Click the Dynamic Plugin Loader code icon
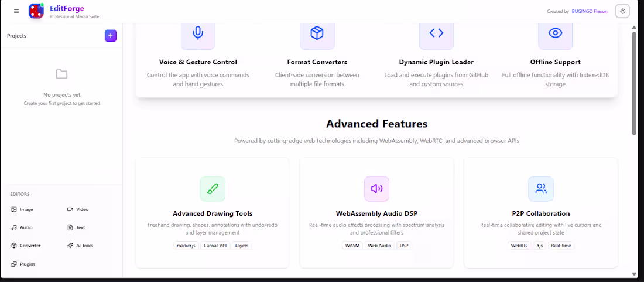 coord(436,33)
